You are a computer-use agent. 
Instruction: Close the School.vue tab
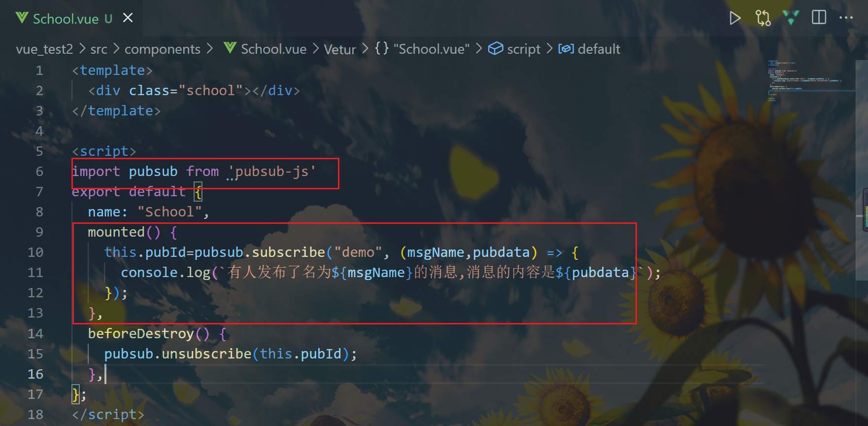[128, 18]
